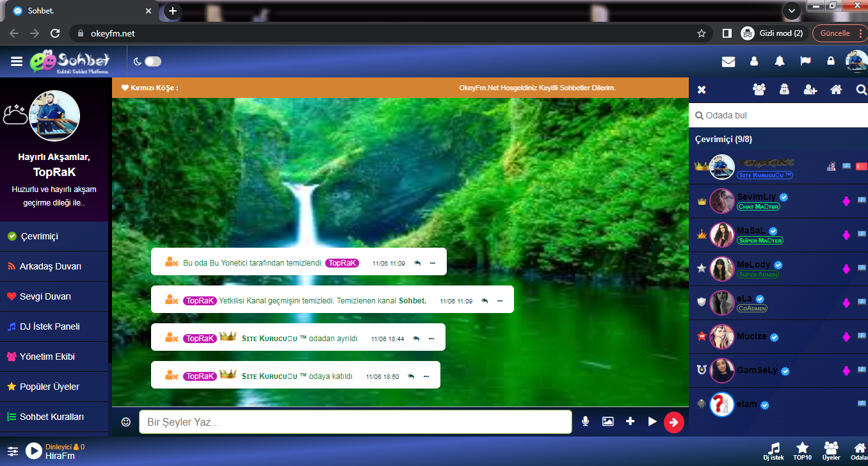Screen dimensions: 868x466
Task: Open private messages envelope icon
Action: [x=728, y=61]
